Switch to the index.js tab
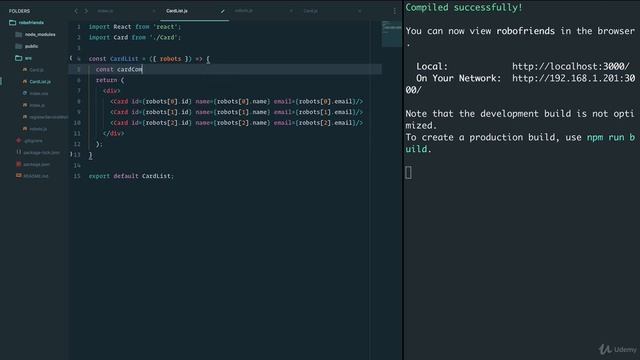The width and height of the screenshot is (640, 360). [x=105, y=11]
